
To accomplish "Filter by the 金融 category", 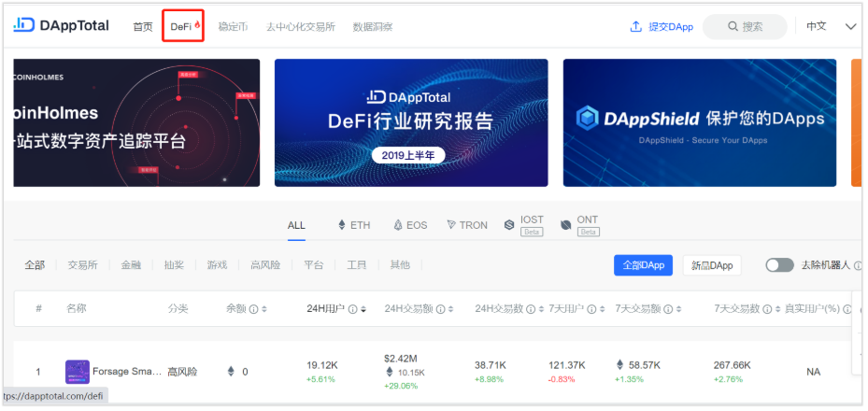I will (131, 265).
